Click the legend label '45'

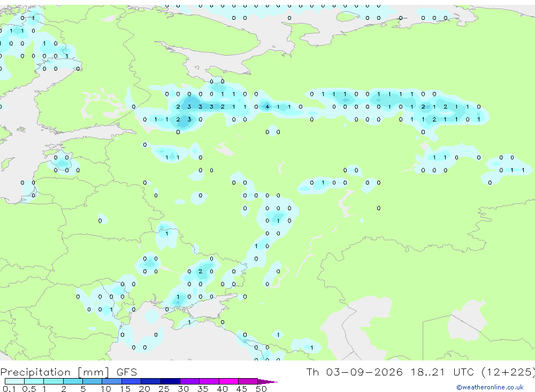click(x=242, y=389)
